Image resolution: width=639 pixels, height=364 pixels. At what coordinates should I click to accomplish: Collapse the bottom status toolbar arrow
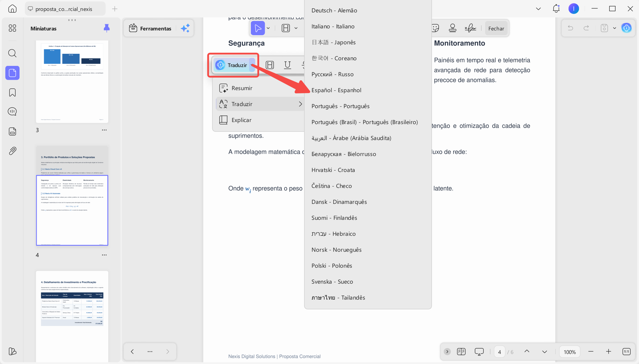(447, 352)
